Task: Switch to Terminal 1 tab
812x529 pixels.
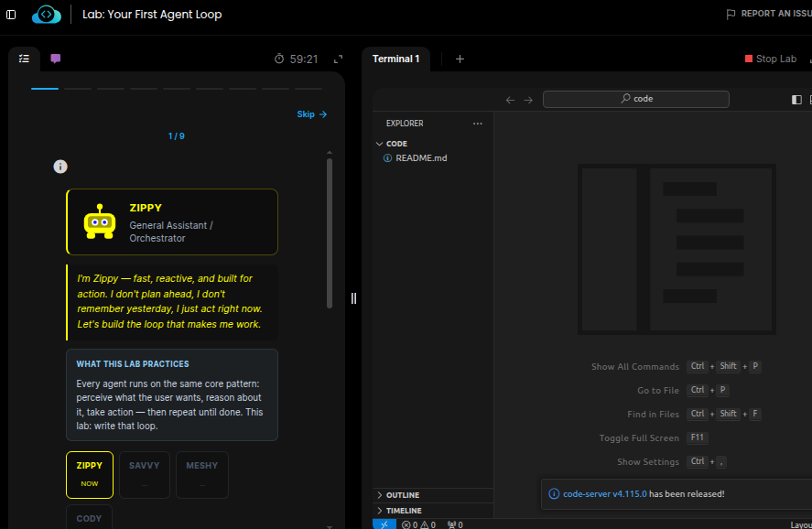Action: click(396, 59)
